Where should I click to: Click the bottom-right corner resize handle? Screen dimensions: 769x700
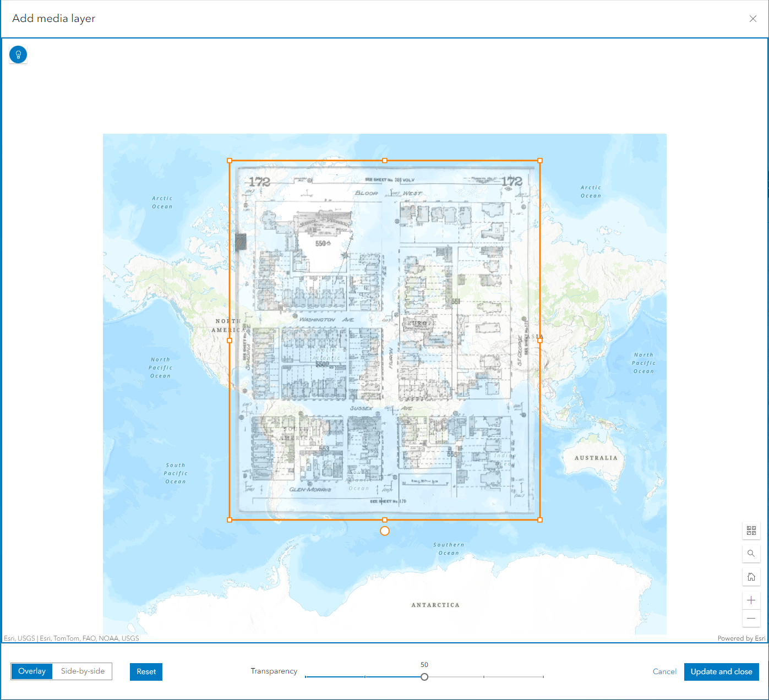[540, 520]
